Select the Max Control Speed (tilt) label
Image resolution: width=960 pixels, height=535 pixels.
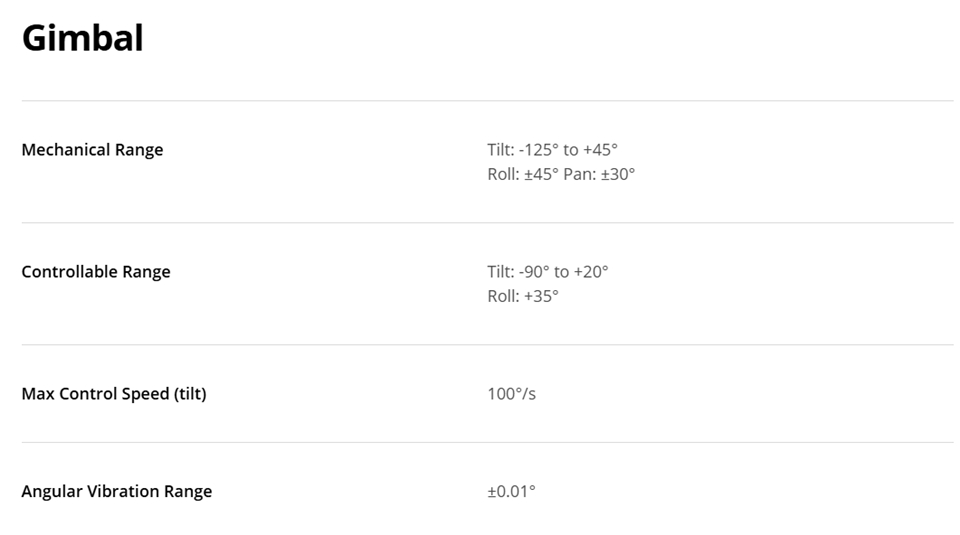coord(114,394)
